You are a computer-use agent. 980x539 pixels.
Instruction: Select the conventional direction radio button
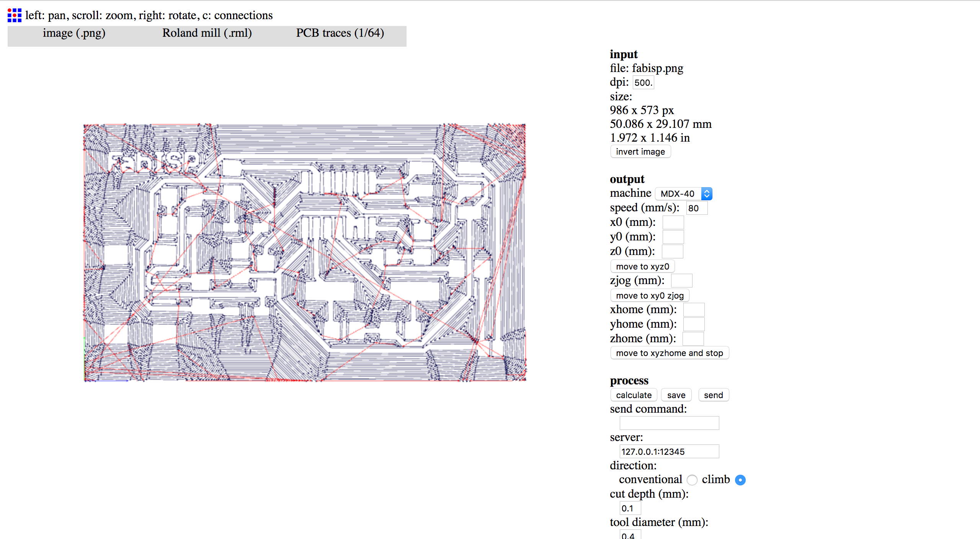(692, 480)
